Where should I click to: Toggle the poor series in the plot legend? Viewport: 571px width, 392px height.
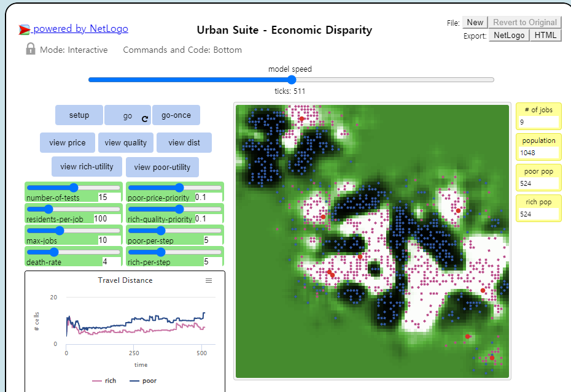143,381
